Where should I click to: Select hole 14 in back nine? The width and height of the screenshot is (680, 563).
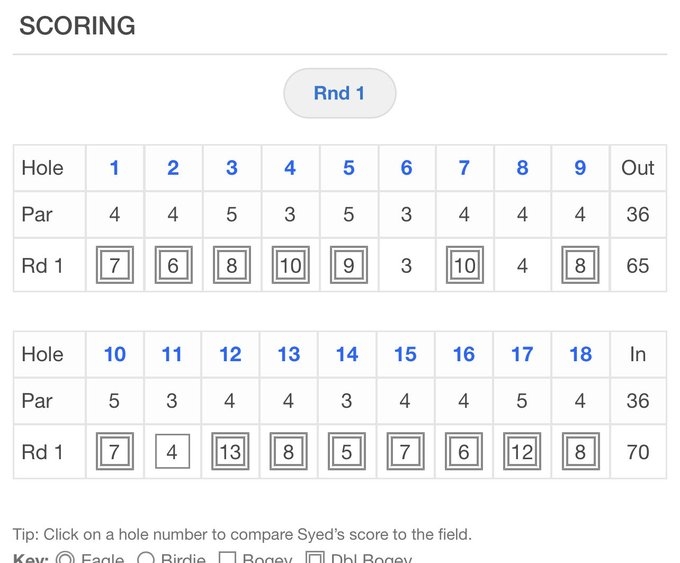coord(347,354)
